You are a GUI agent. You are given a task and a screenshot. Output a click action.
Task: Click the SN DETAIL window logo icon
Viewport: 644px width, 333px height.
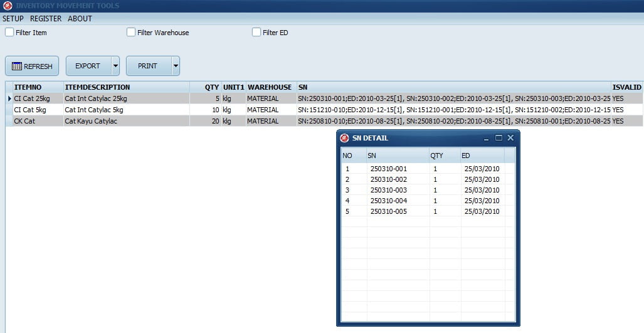344,138
